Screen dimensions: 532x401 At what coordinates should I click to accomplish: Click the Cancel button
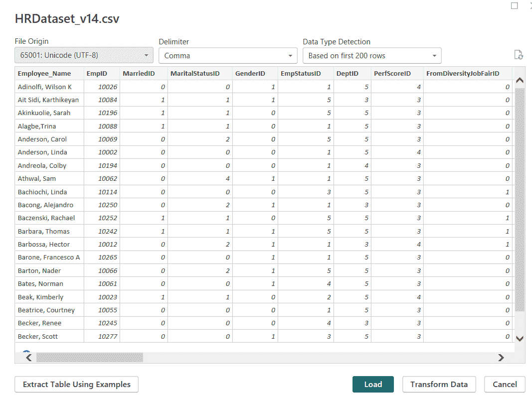click(505, 385)
